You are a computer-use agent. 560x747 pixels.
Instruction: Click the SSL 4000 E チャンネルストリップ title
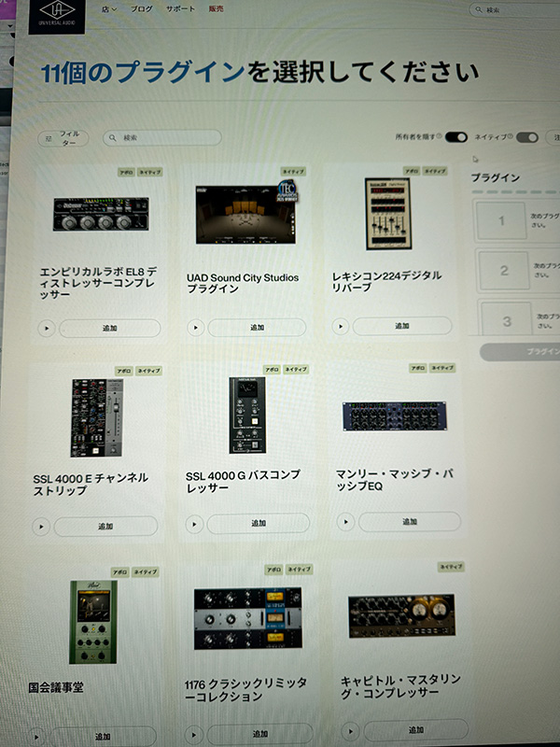[91, 484]
